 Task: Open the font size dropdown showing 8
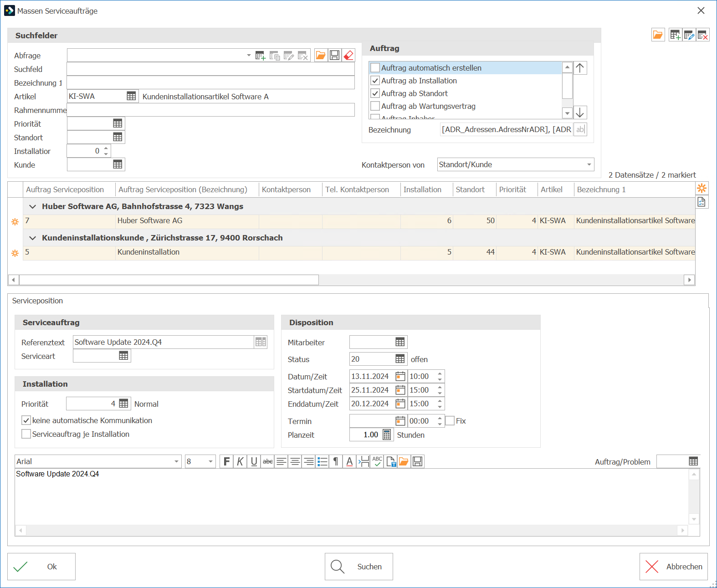click(210, 461)
